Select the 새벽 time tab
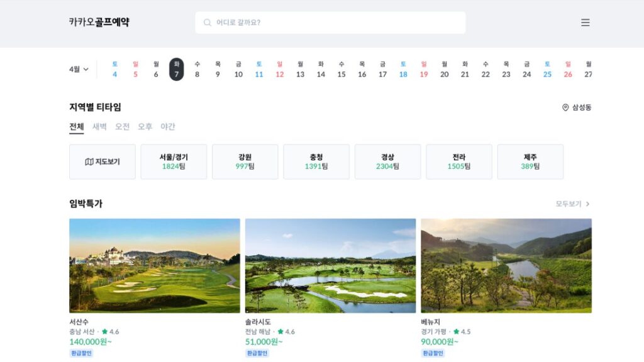Image resolution: width=644 pixels, height=362 pixels. (99, 126)
